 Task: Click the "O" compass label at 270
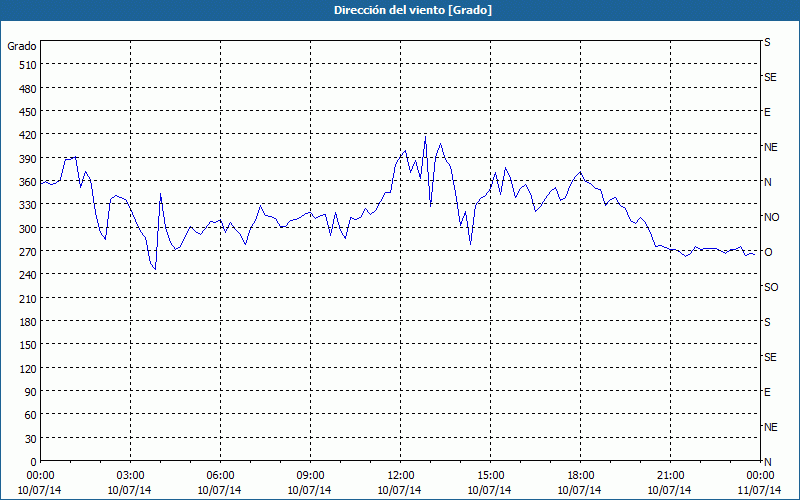pos(767,252)
